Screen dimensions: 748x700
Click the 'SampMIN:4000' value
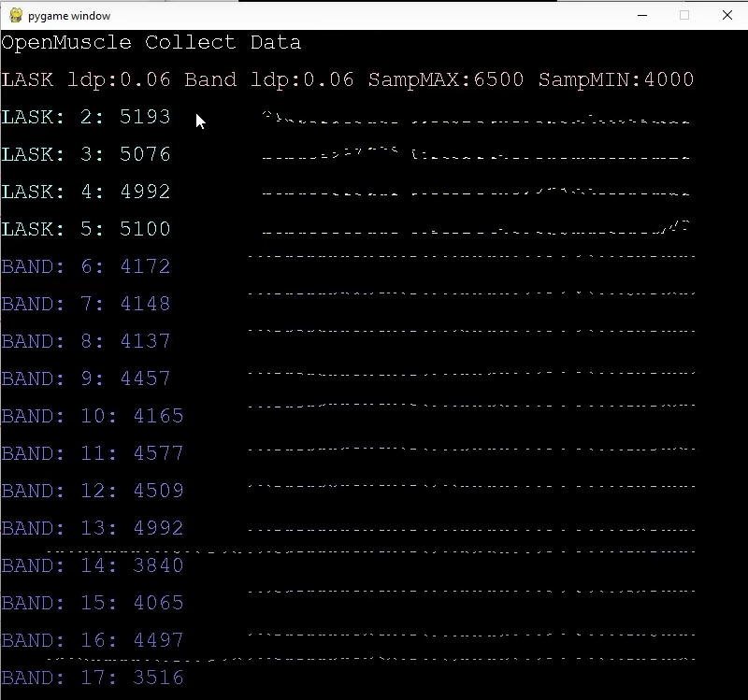pyautogui.click(x=616, y=79)
